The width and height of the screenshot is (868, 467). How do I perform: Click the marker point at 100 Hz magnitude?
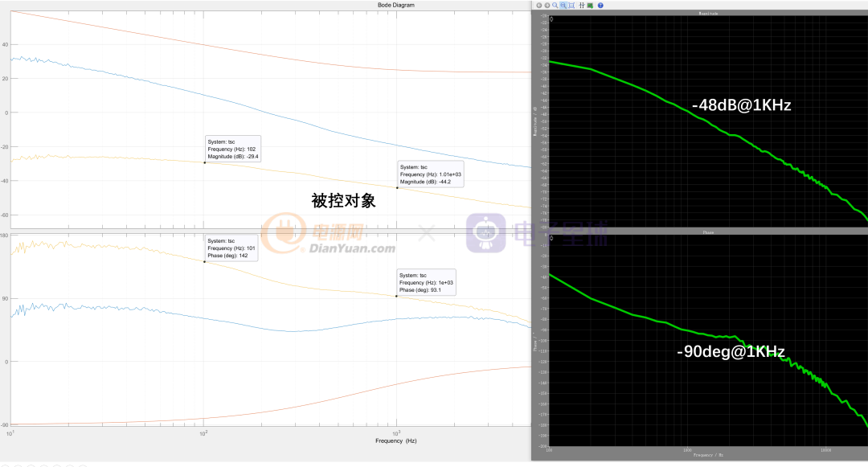click(x=204, y=162)
